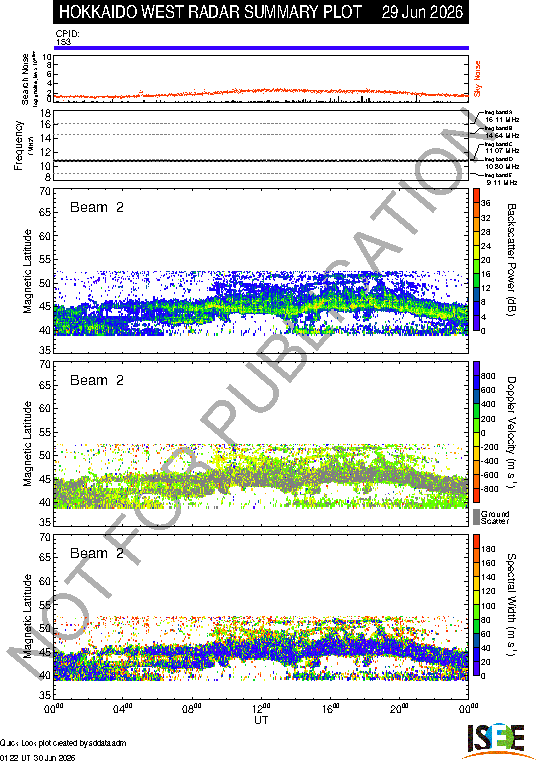Screen dimensions: 536x761
Task: Click the 20:00 UT tick label
Action: (400, 709)
